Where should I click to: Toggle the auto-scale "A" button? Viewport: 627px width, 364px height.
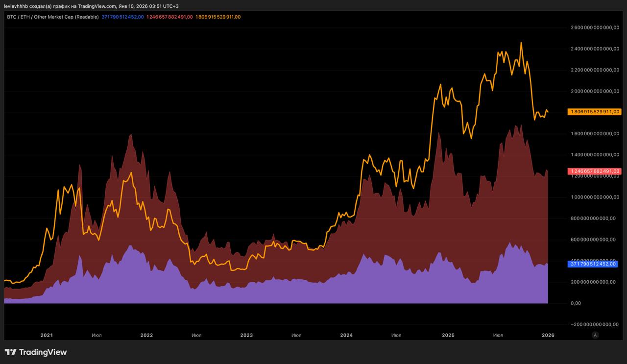[595, 335]
